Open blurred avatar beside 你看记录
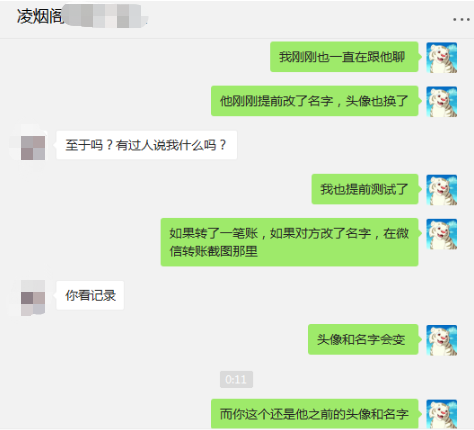Viewport: 474px width, 430px height. [x=33, y=298]
